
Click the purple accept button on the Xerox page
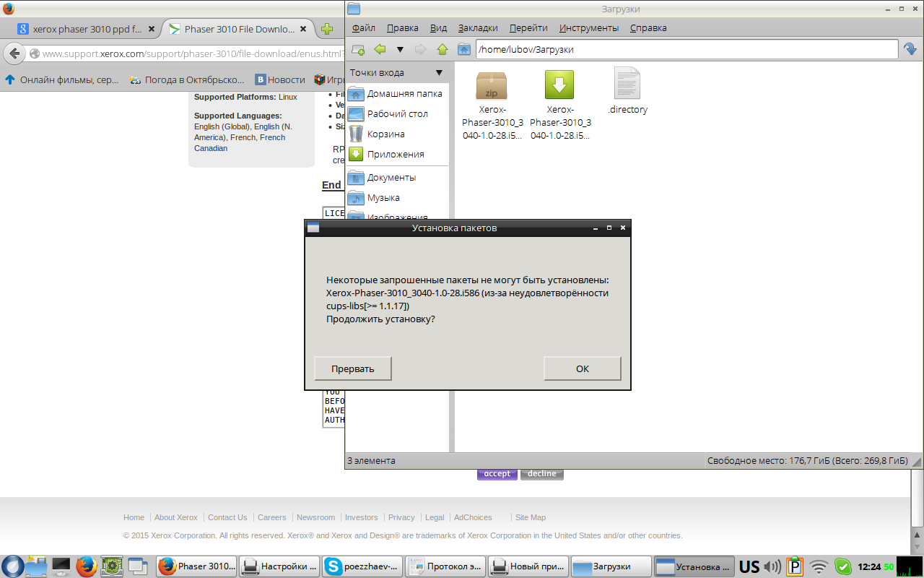click(497, 474)
